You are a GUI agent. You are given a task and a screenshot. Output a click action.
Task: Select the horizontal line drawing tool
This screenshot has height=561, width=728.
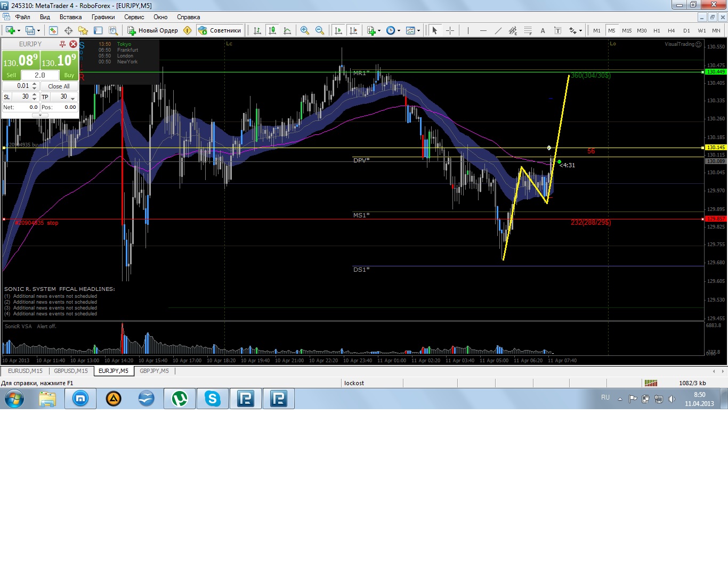[483, 30]
